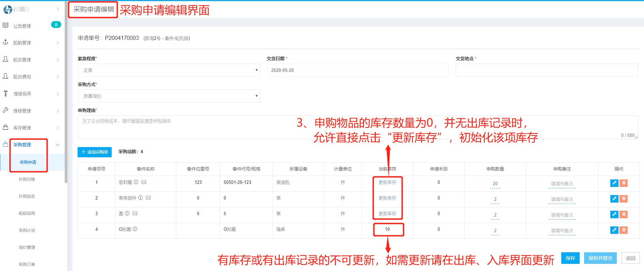
Task: View image icon for 密封圈
Action: click(x=144, y=182)
